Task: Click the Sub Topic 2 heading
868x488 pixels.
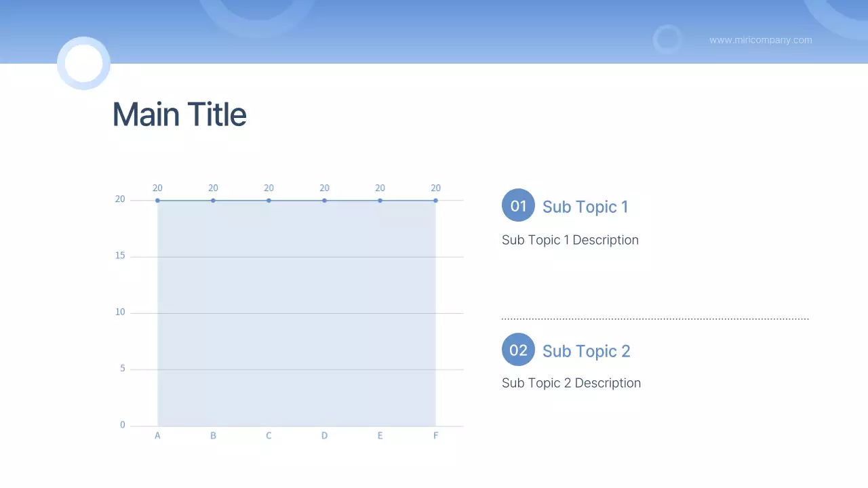Action: [x=586, y=351]
